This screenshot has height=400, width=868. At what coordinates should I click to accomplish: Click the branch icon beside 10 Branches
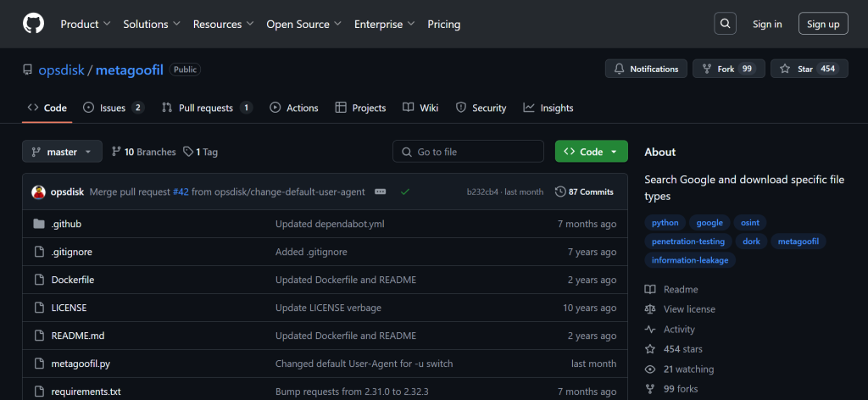(x=116, y=152)
